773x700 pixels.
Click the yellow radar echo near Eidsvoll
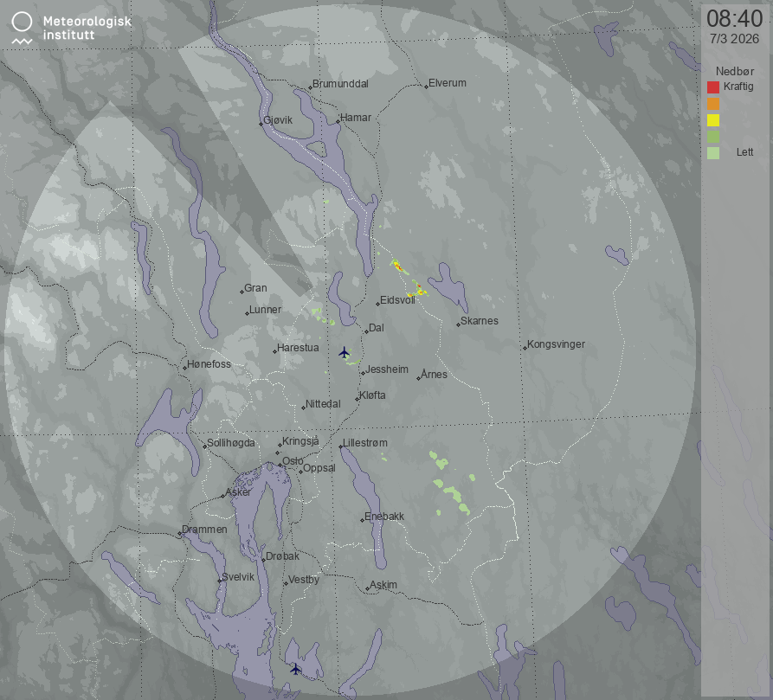click(x=397, y=266)
